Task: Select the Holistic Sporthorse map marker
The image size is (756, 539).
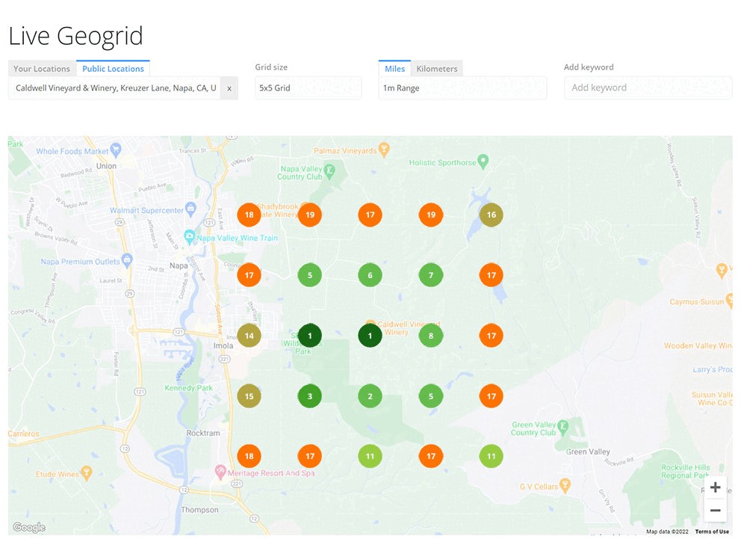Action: coord(483,160)
